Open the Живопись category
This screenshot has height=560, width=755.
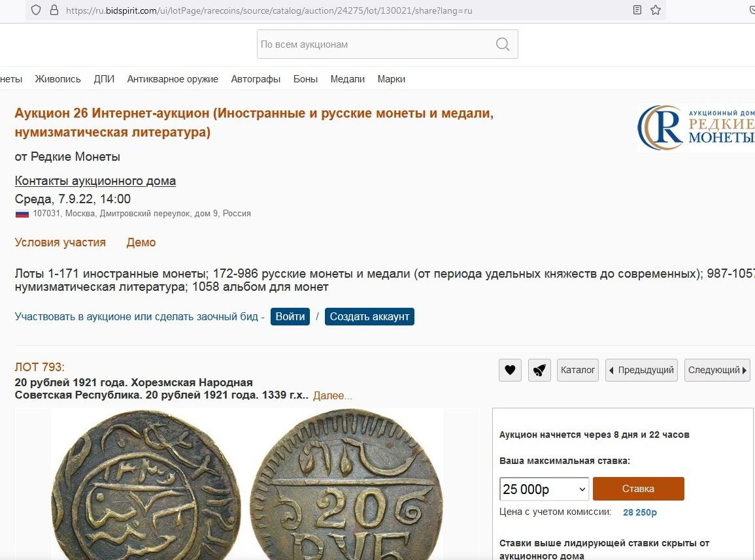58,79
